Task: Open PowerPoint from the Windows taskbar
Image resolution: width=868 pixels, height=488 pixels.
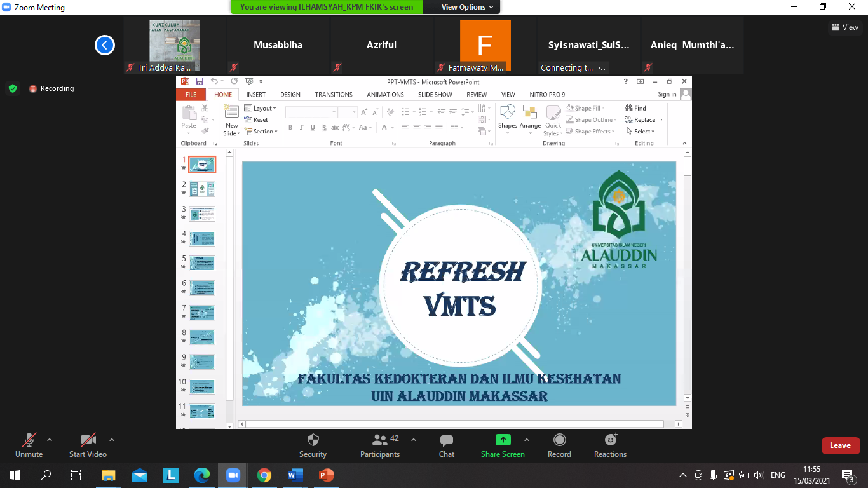Action: coord(326,475)
